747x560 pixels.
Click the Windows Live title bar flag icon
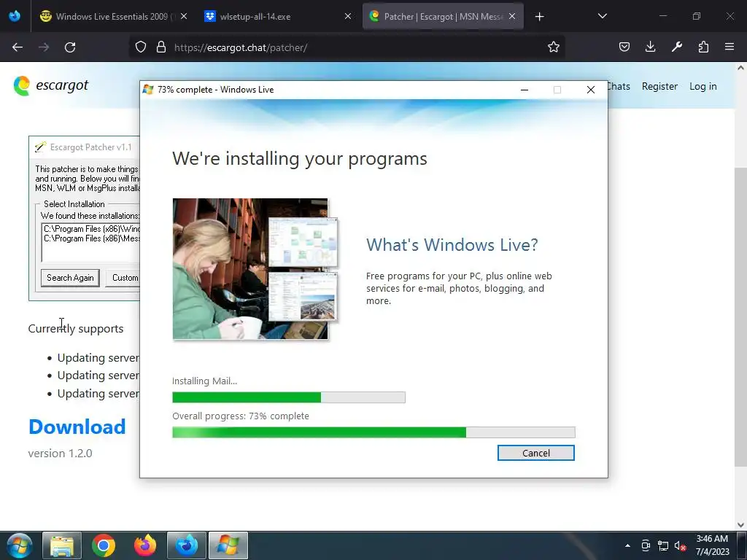point(148,90)
